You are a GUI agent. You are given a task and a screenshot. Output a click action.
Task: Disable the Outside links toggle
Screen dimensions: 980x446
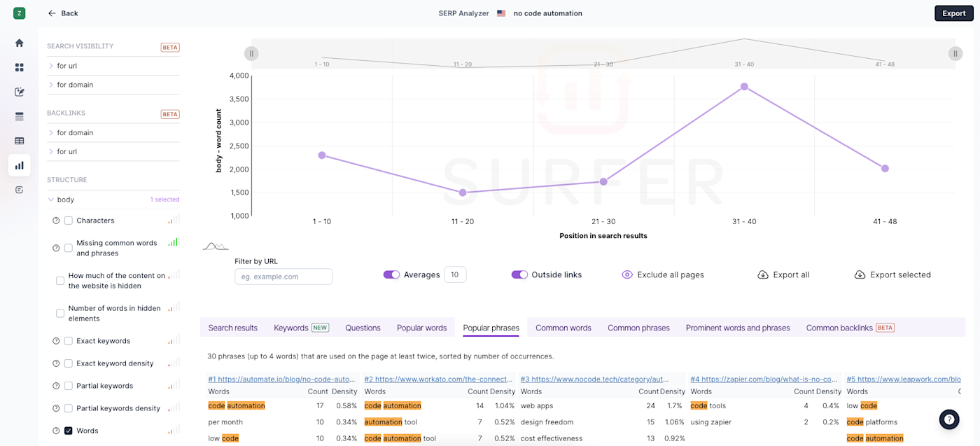click(519, 274)
